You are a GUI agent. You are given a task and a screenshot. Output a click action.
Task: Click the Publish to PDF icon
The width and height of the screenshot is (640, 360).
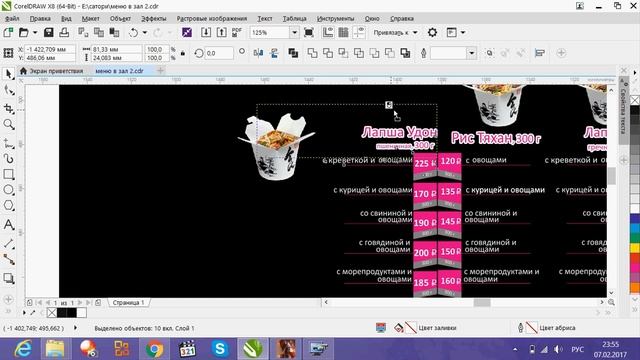[237, 32]
